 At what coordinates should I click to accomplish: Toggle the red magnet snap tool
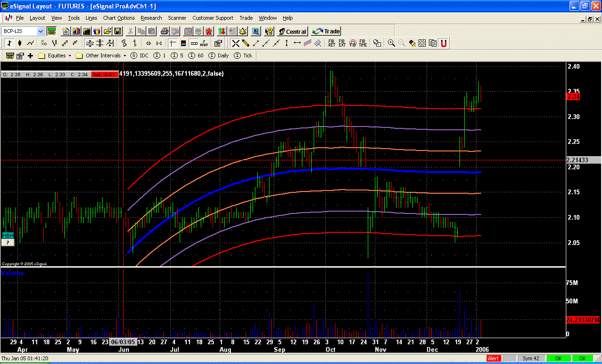coord(443,43)
